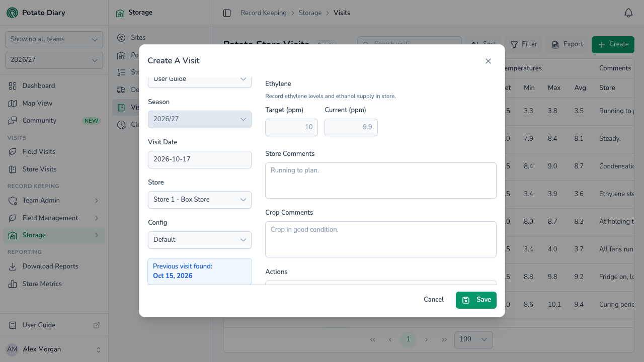
Task: Click the Max column header
Action: click(x=554, y=88)
